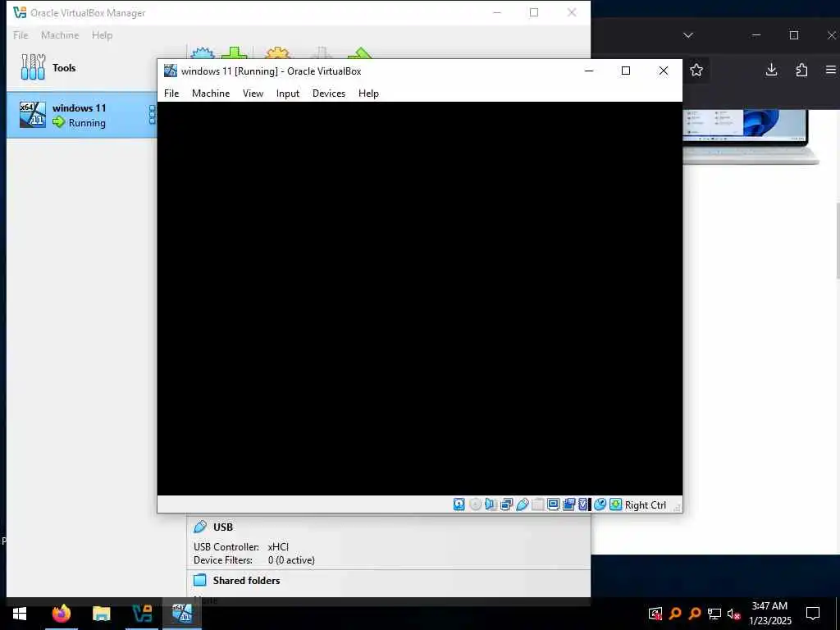Bookmark this page with the Firefox star icon
Screen dimensions: 840x630
696,71
